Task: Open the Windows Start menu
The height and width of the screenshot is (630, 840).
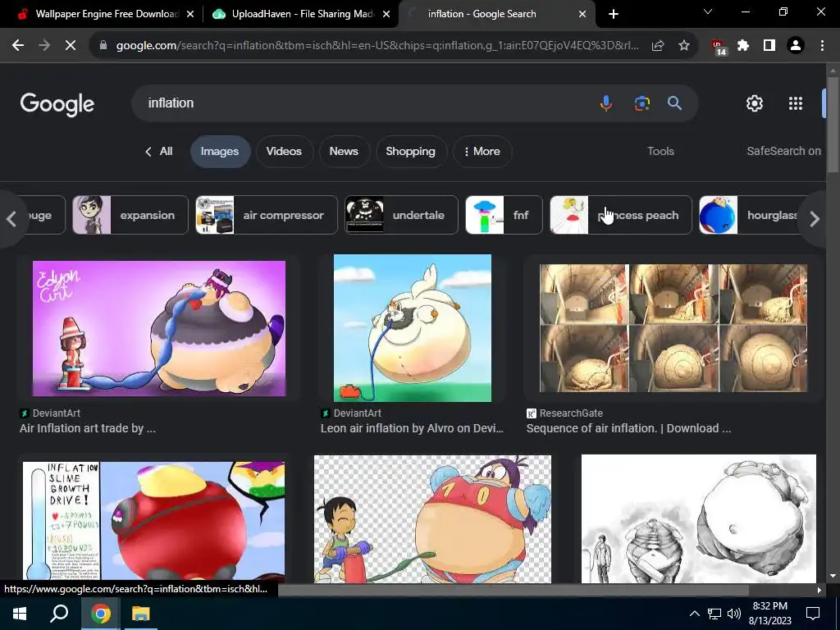Action: 20,614
